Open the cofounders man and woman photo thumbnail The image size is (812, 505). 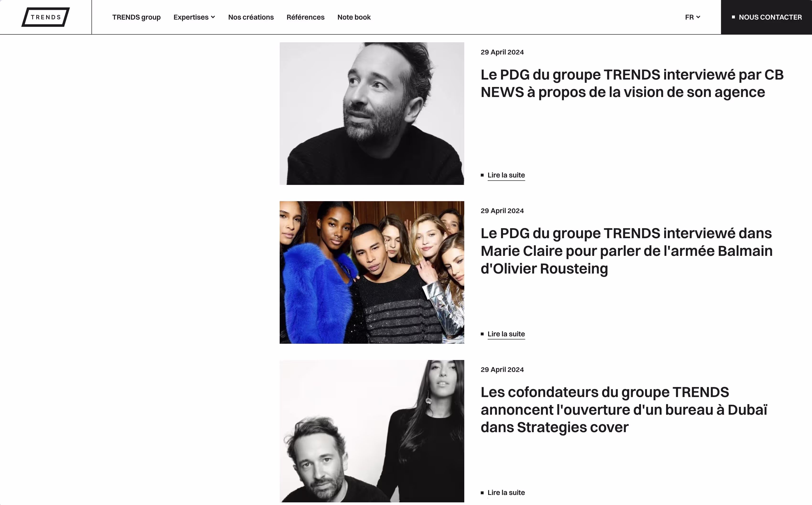pos(372,431)
